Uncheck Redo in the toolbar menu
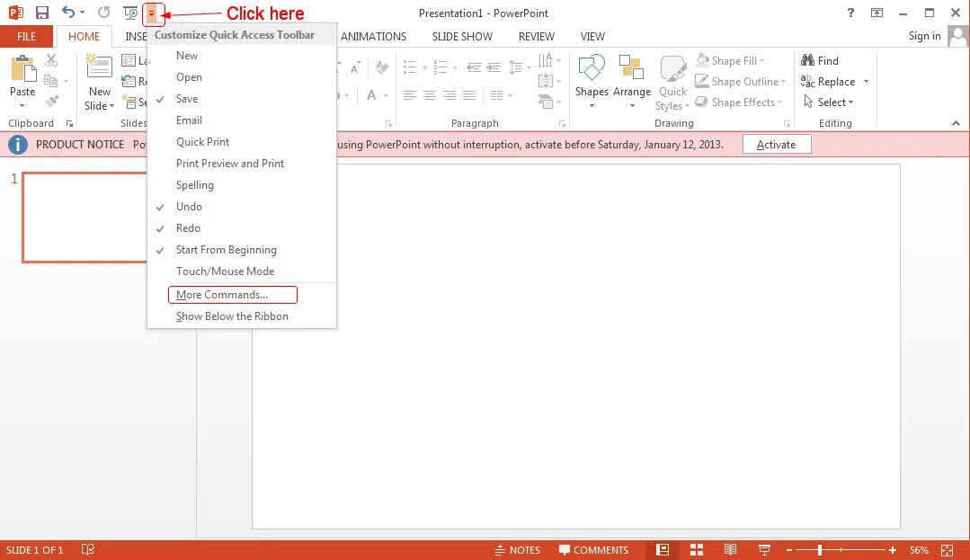Viewport: 970px width, 560px height. tap(242, 228)
